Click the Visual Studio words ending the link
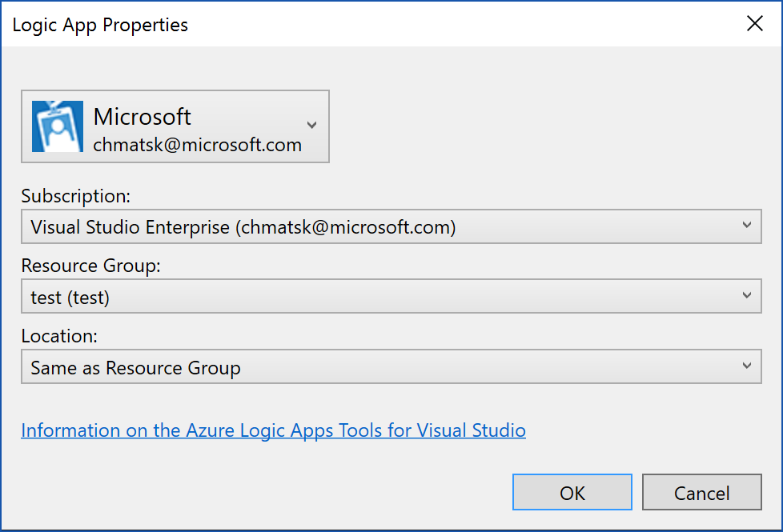Image resolution: width=783 pixels, height=532 pixels. point(471,430)
